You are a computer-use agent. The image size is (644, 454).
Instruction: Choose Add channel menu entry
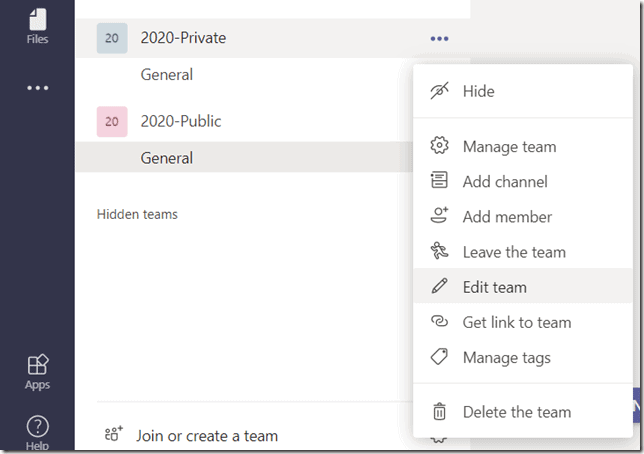click(x=523, y=182)
